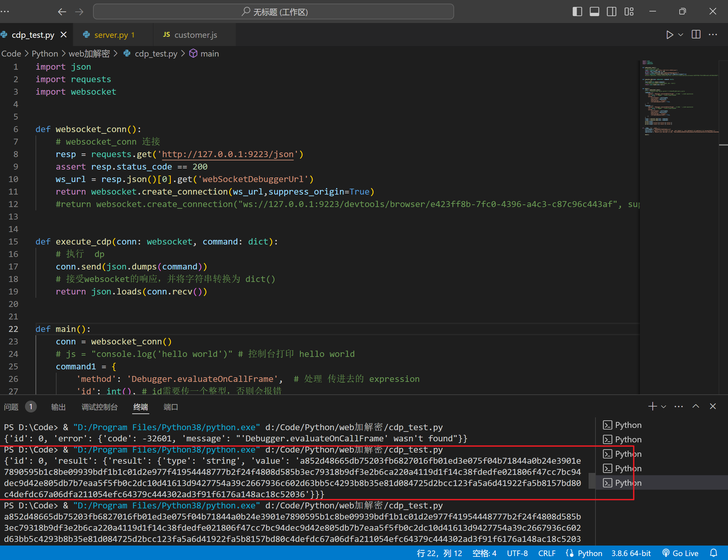The image size is (728, 560).
Task: Click 空格: 4 indentation setting
Action: 484,553
